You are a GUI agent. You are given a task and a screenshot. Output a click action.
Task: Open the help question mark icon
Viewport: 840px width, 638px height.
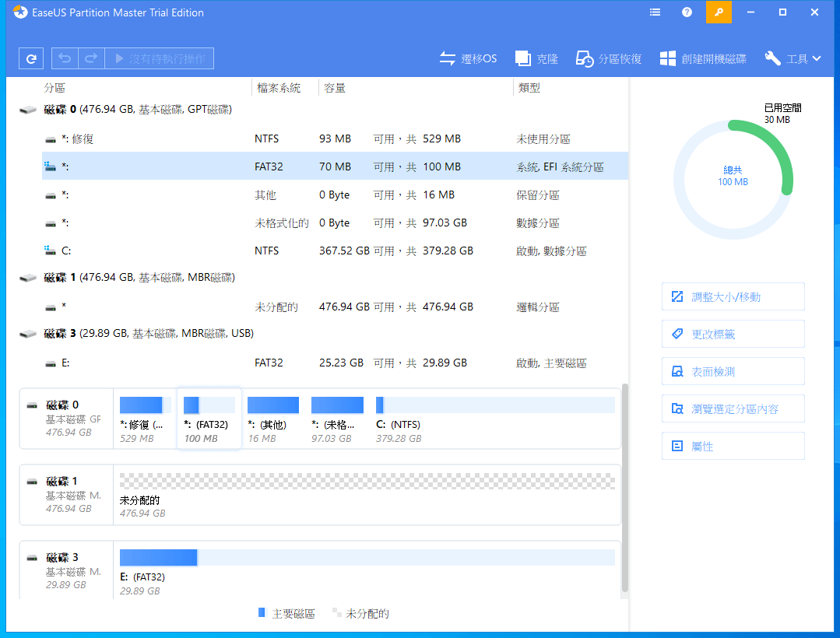pos(686,12)
